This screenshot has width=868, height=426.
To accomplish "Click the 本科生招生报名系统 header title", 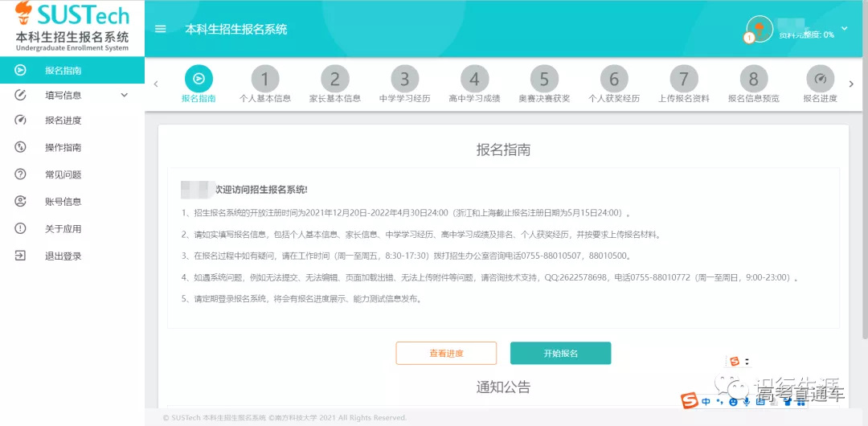I will point(236,30).
